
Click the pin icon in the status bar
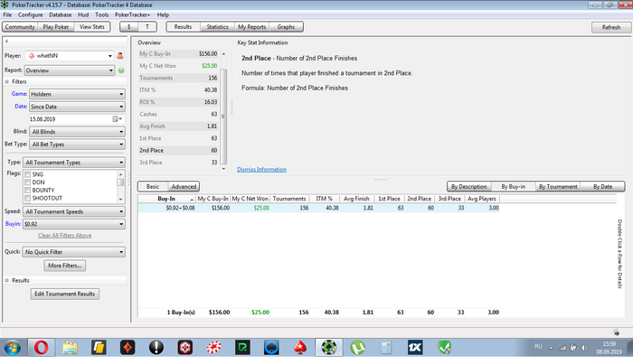[x=616, y=332]
